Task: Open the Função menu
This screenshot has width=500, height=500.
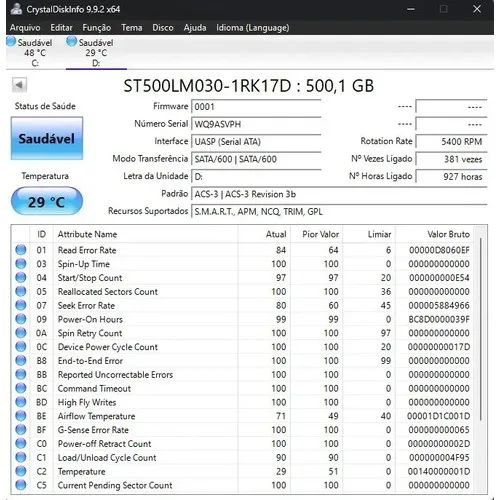Action: tap(97, 28)
